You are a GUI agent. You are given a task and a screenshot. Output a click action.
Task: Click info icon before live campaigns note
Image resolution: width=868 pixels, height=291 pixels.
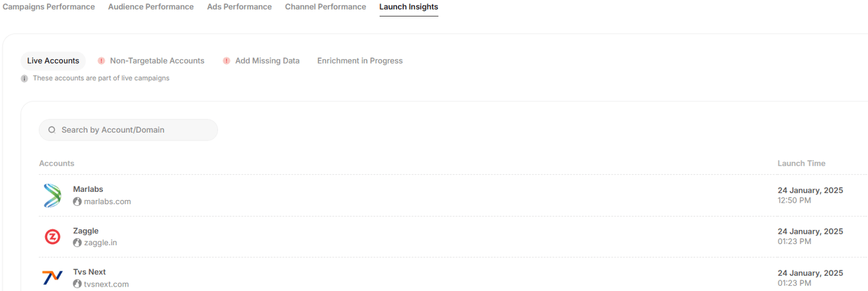coord(24,79)
